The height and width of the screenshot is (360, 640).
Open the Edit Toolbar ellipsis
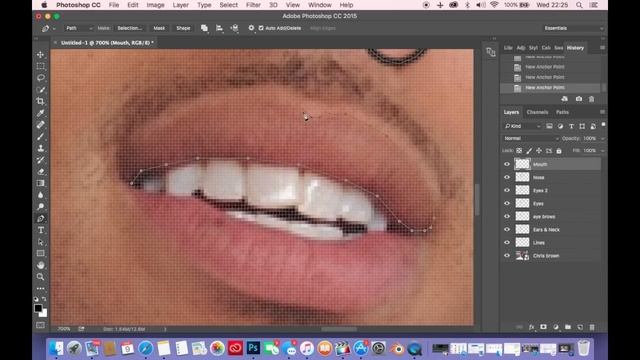click(x=40, y=288)
